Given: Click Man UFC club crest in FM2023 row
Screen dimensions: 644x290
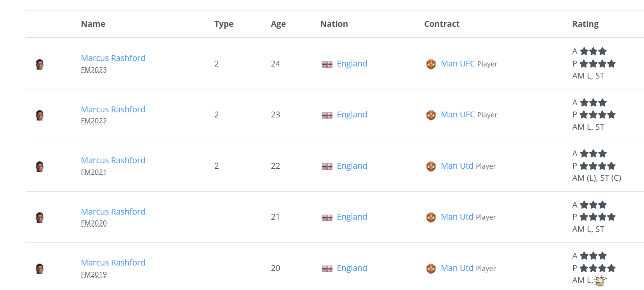Looking at the screenshot, I should [431, 64].
